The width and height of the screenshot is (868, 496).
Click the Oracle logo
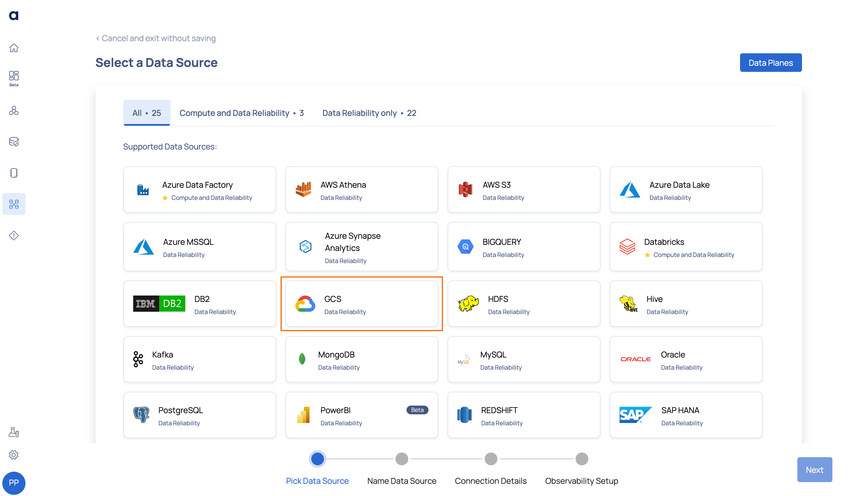point(636,359)
